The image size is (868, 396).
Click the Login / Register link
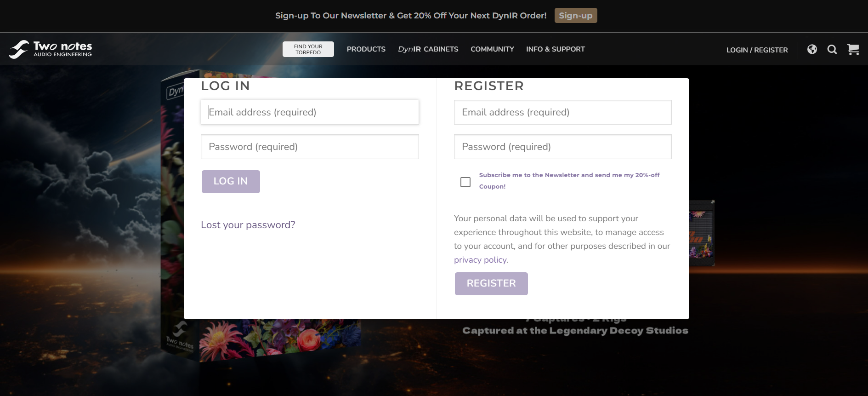point(757,50)
